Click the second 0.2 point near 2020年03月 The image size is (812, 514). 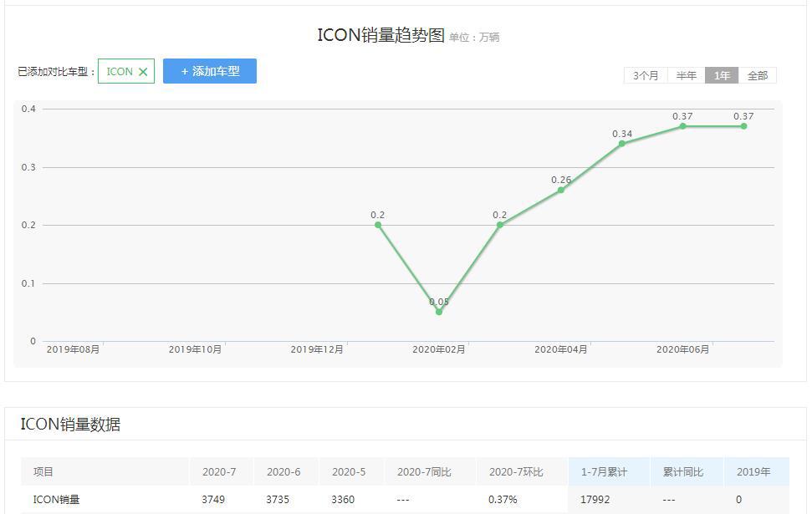[x=500, y=225]
